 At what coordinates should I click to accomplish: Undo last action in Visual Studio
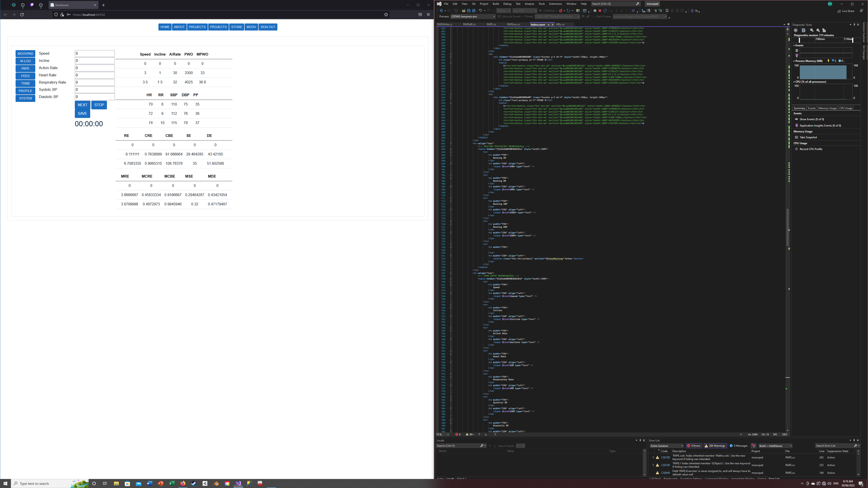click(481, 10)
